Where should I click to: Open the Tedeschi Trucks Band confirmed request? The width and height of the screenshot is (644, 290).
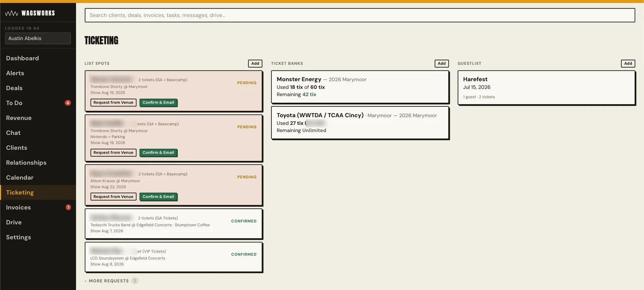[x=173, y=224]
